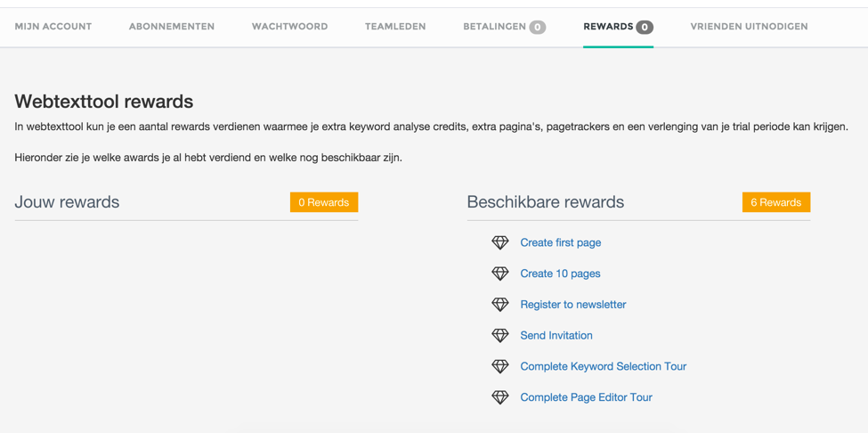
Task: Go to the Wachtwoord tab
Action: (x=289, y=27)
